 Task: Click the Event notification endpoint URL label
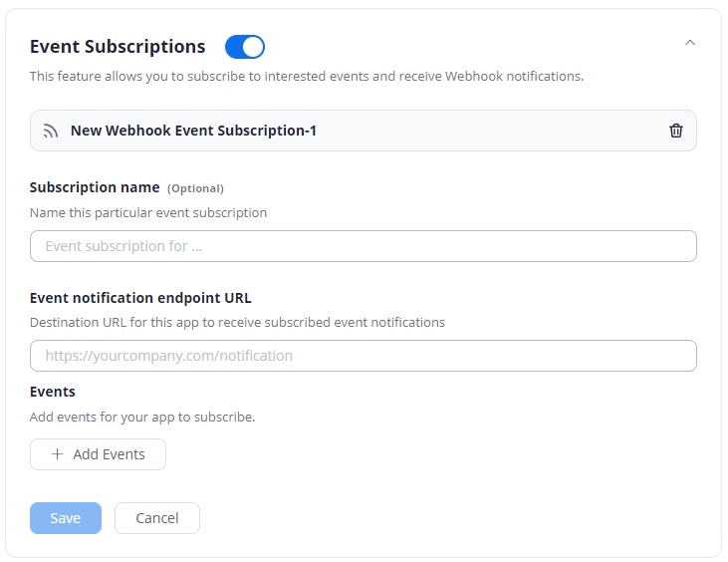pos(140,298)
